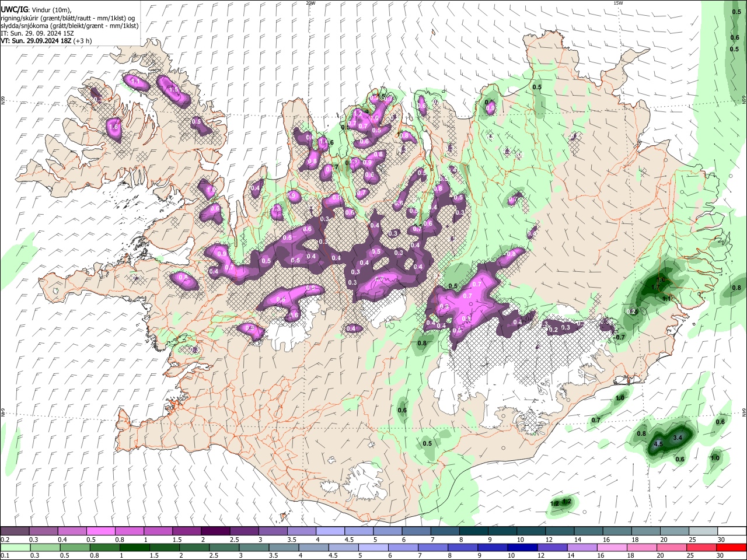The image size is (747, 560).
Task: Pick the pale grey 25–30 snow swatch
Action: [x=702, y=531]
